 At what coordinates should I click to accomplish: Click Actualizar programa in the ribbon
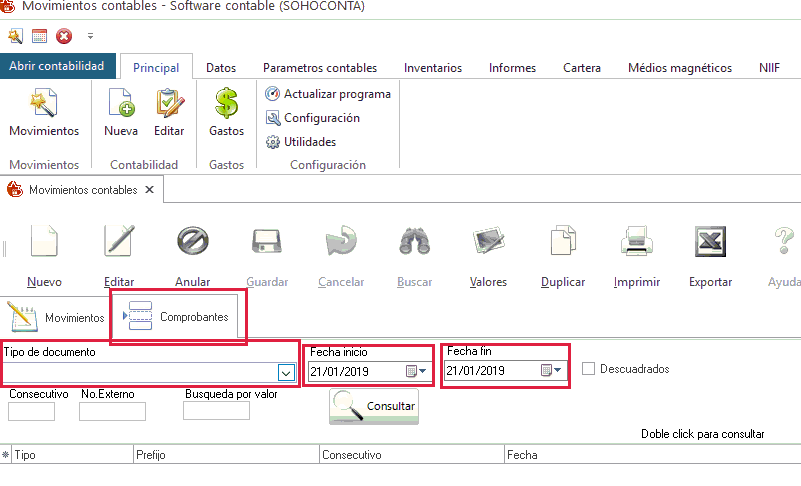pyautogui.click(x=328, y=94)
